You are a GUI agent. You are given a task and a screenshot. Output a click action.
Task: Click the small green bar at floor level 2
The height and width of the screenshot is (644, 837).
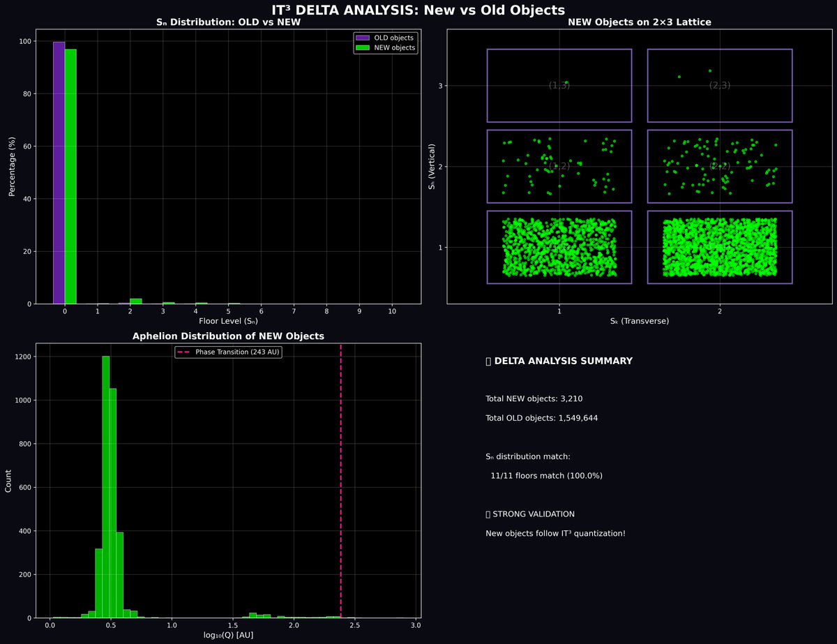[136, 301]
